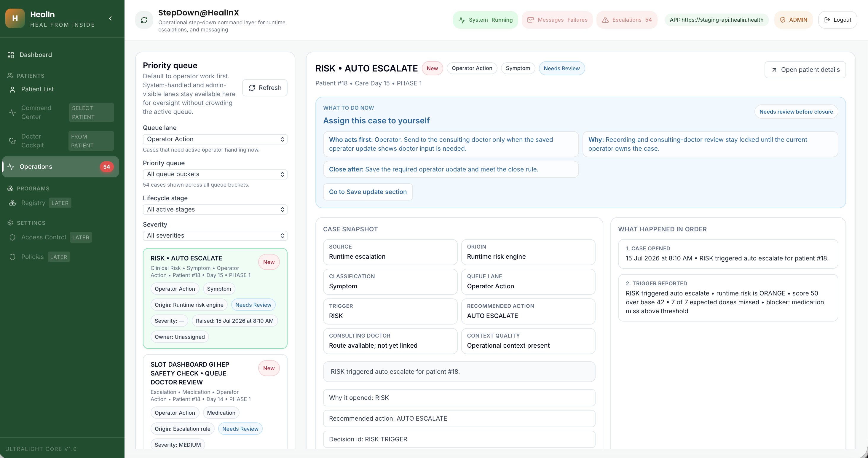Click the Logout arrow icon
This screenshot has width=868, height=458.
tap(827, 20)
